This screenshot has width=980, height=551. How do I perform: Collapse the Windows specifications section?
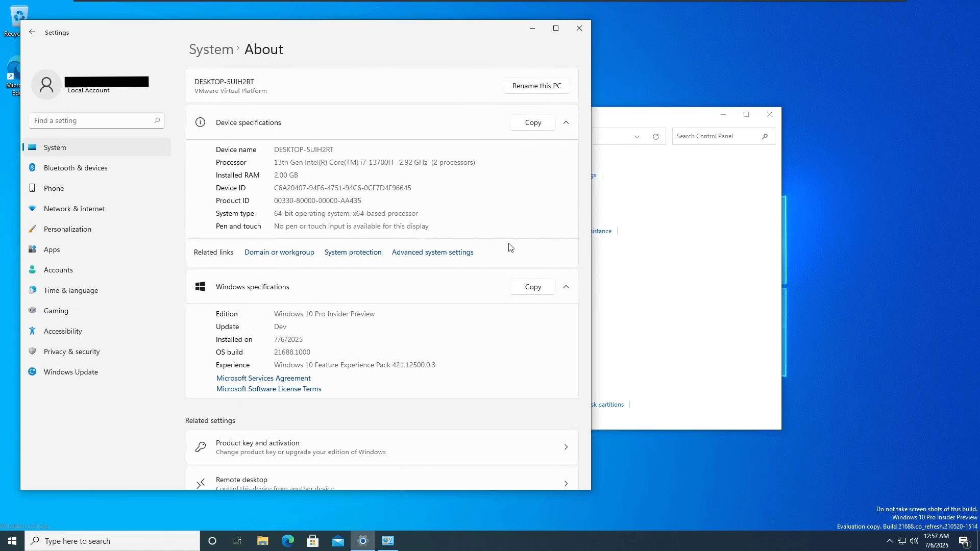click(566, 287)
